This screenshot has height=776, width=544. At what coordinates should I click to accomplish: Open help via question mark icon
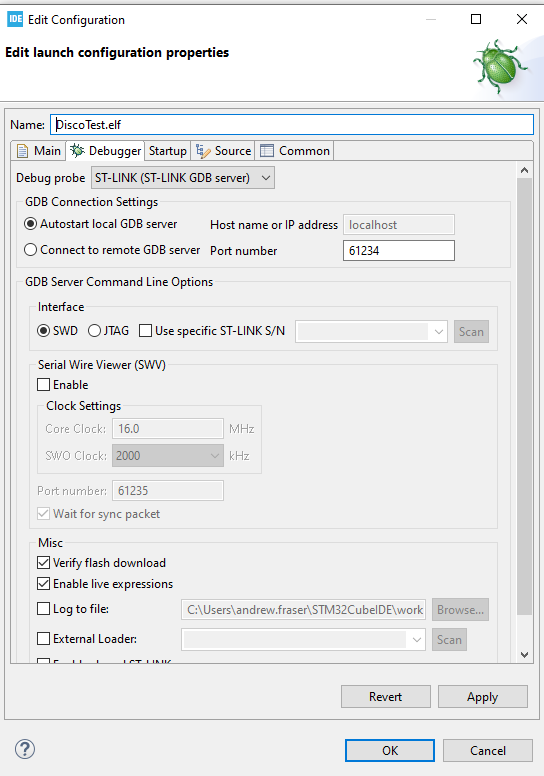[25, 749]
